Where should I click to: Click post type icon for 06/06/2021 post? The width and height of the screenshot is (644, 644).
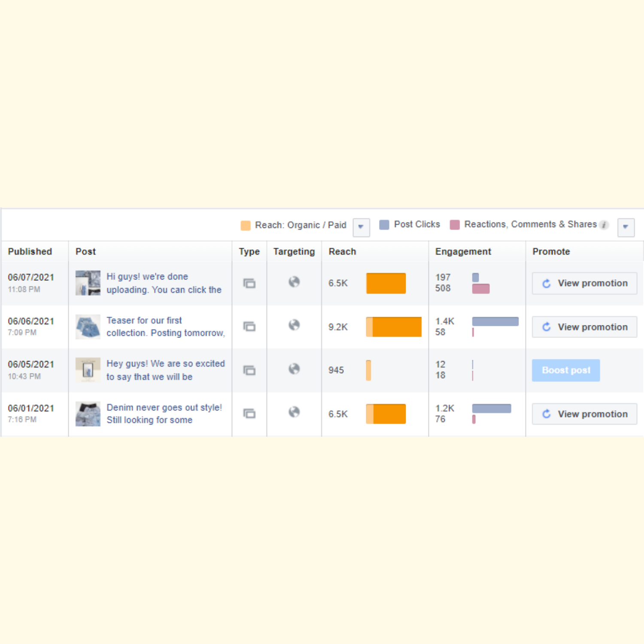pos(249,327)
